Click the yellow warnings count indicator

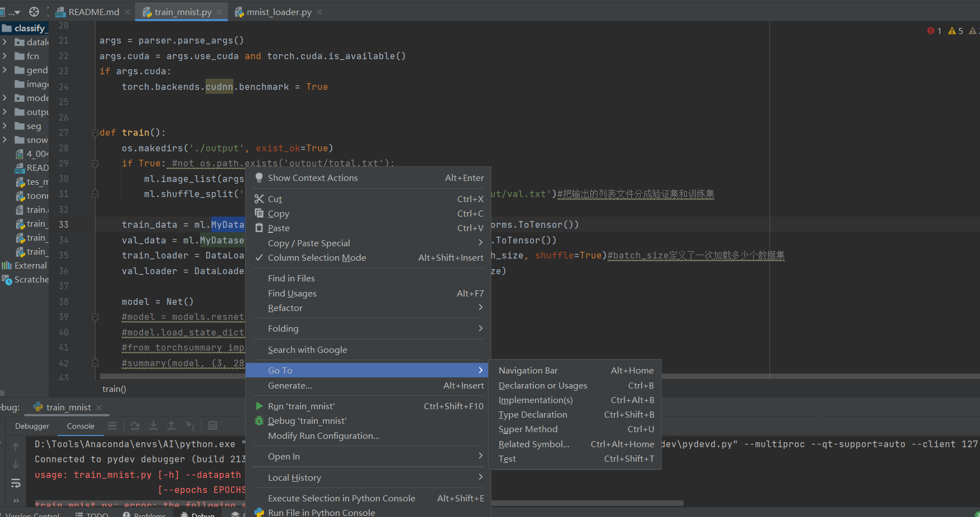955,31
